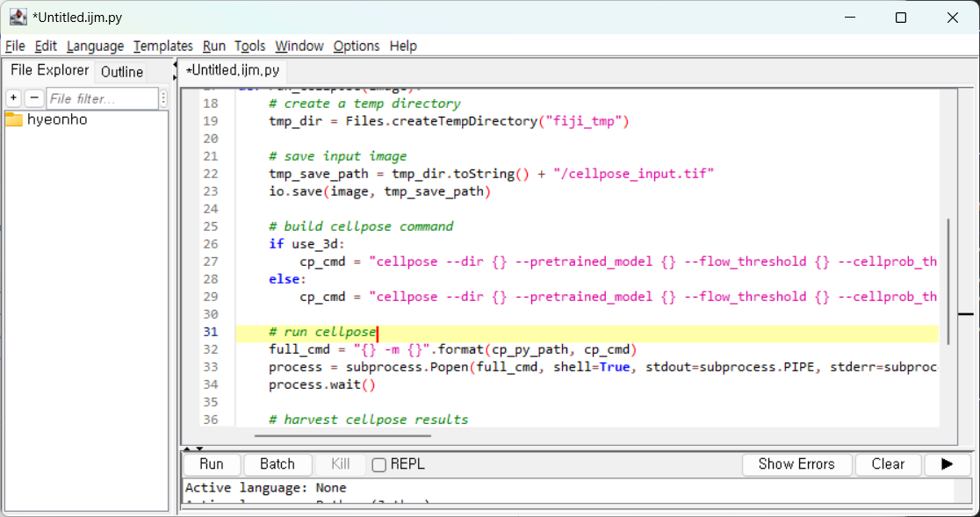Click the console pane collapse arrows

coord(192,449)
